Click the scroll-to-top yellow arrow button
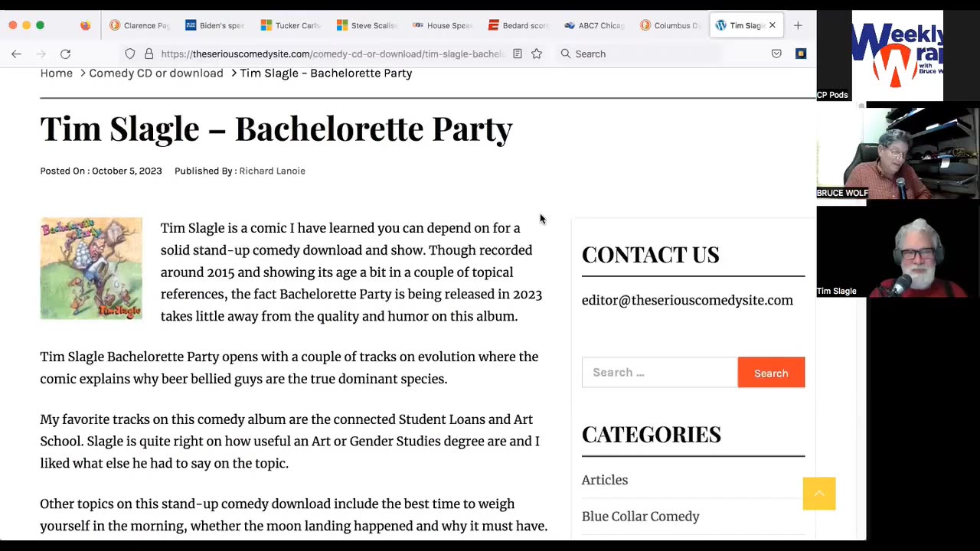This screenshot has width=980, height=551. coord(819,494)
